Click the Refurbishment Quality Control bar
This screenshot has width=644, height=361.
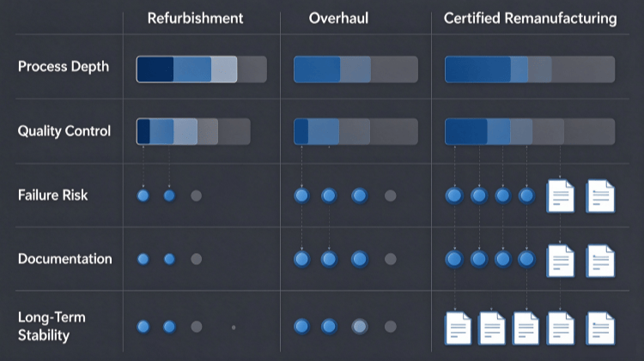[193, 131]
